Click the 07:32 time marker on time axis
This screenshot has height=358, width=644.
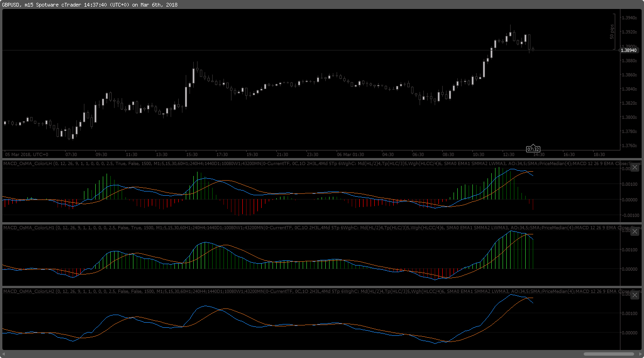point(533,149)
